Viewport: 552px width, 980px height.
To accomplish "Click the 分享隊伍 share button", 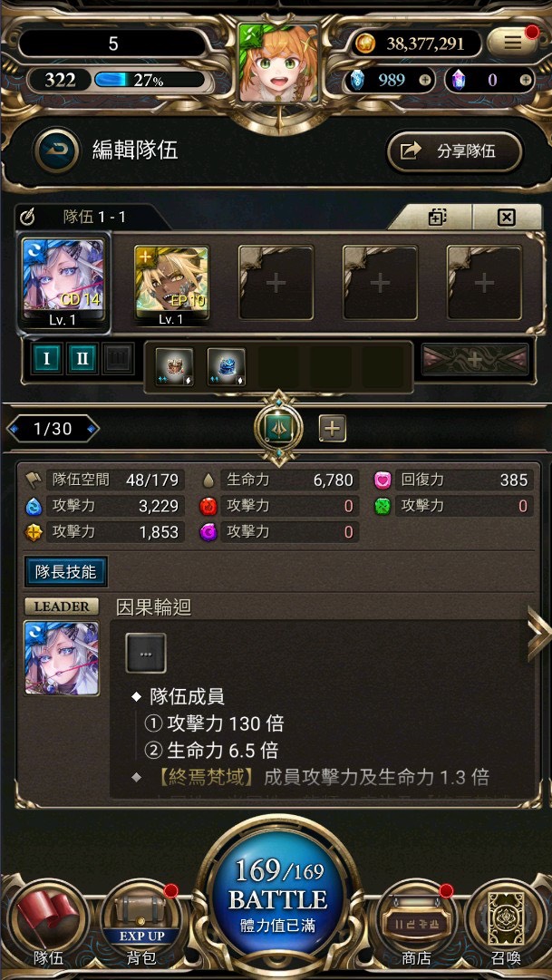I will point(454,150).
